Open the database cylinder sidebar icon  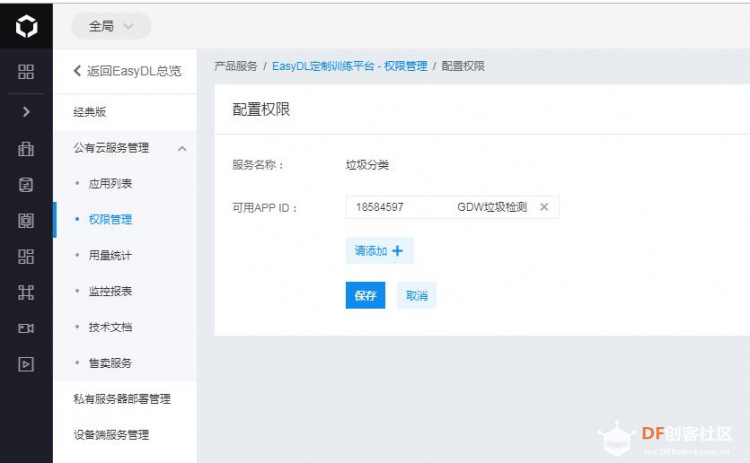coord(26,185)
